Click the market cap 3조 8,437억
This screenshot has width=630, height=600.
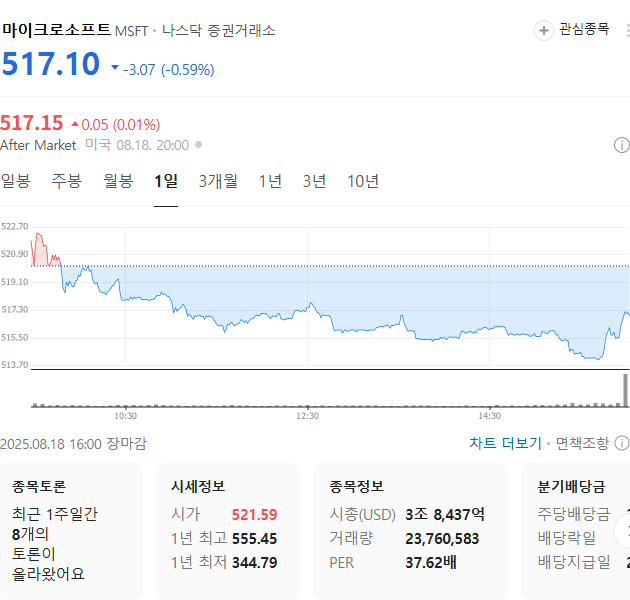445,514
